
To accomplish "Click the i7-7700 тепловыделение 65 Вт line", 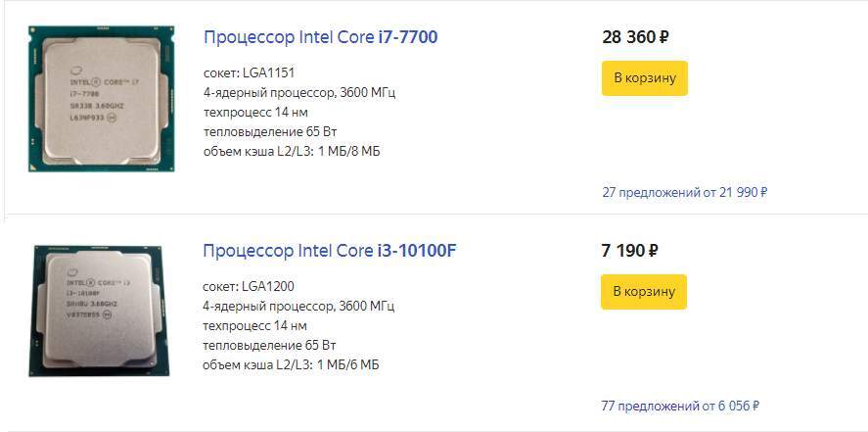I will [x=269, y=132].
